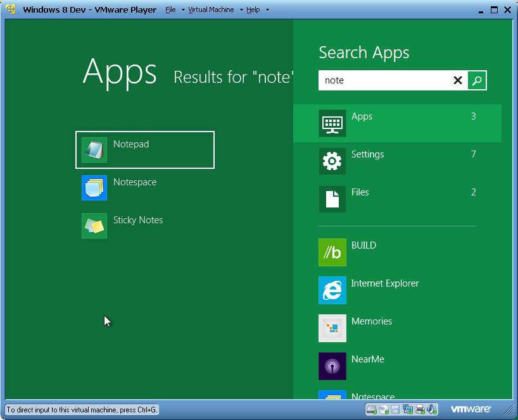Open the NearMe app tile icon

tap(332, 366)
